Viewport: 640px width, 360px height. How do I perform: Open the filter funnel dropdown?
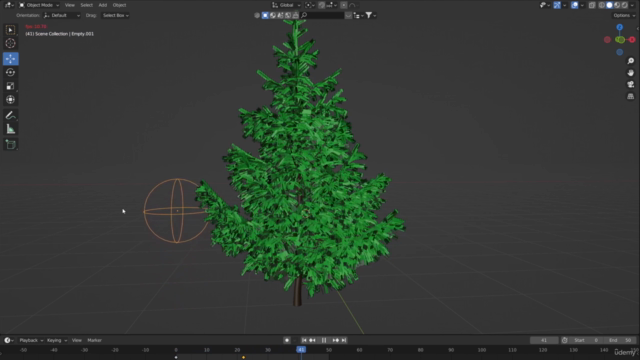tap(371, 15)
